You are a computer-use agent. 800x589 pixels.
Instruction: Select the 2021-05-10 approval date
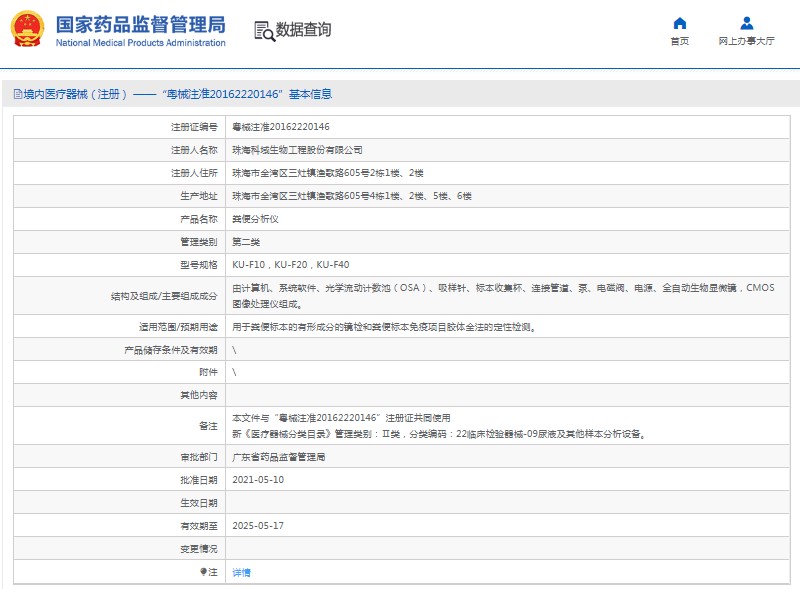[258, 480]
